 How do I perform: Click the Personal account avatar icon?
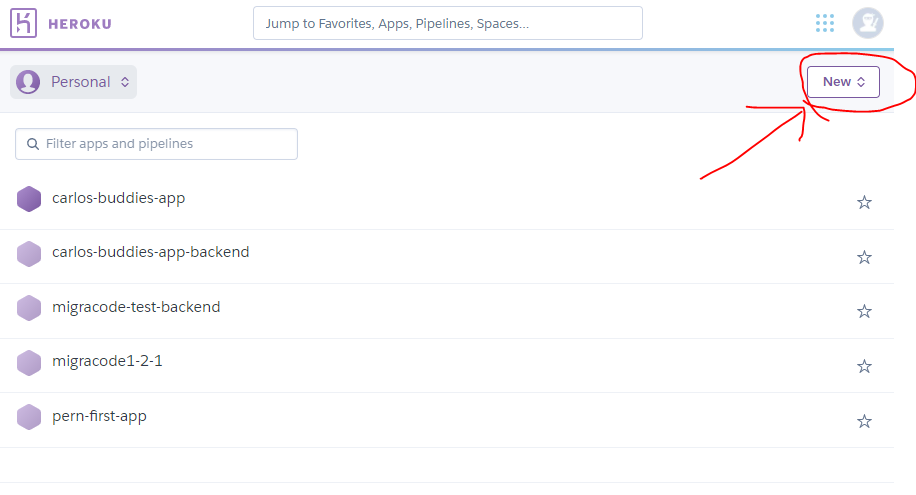pyautogui.click(x=28, y=82)
